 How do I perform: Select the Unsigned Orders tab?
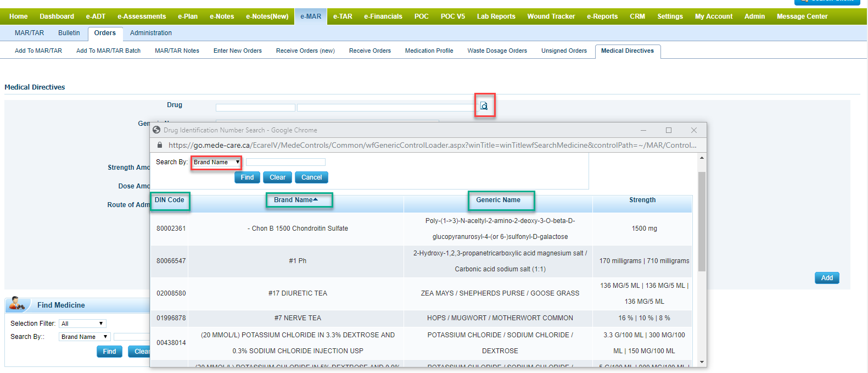pyautogui.click(x=564, y=51)
